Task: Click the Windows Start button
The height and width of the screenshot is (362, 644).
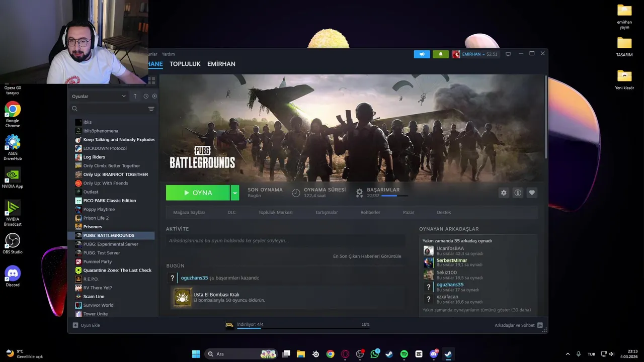Action: click(196, 354)
